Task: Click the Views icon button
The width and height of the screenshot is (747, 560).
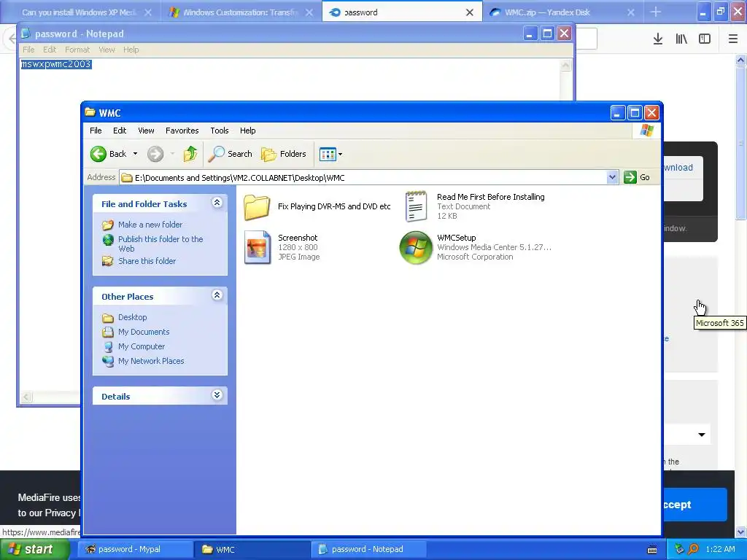Action: pos(328,154)
